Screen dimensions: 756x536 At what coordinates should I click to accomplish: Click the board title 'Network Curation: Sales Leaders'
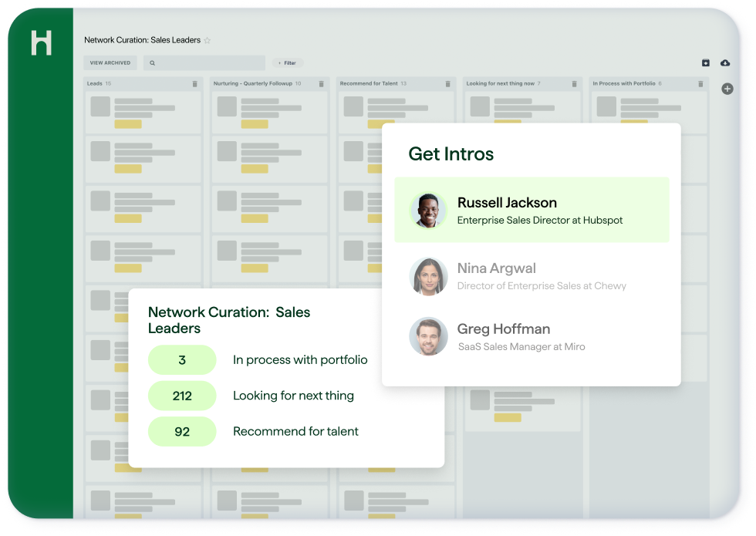(142, 40)
